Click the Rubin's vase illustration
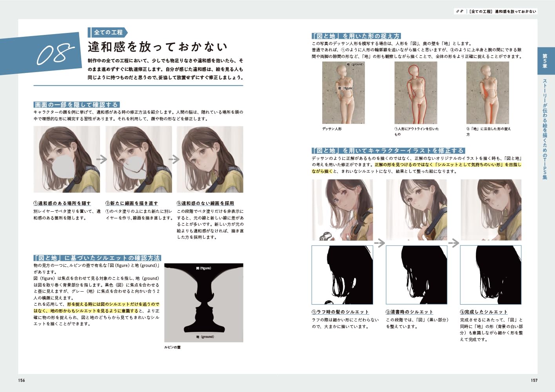555x392 pixels. coord(204,303)
